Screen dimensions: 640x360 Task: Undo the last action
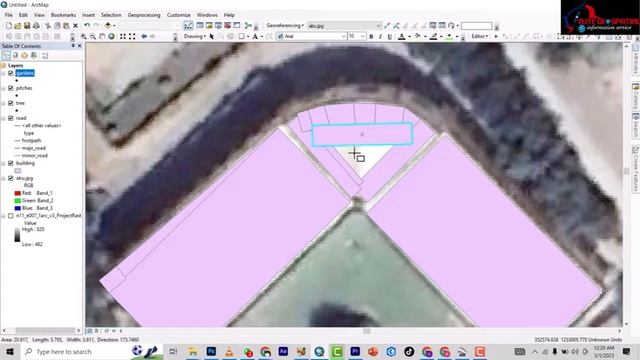pyautogui.click(x=87, y=26)
